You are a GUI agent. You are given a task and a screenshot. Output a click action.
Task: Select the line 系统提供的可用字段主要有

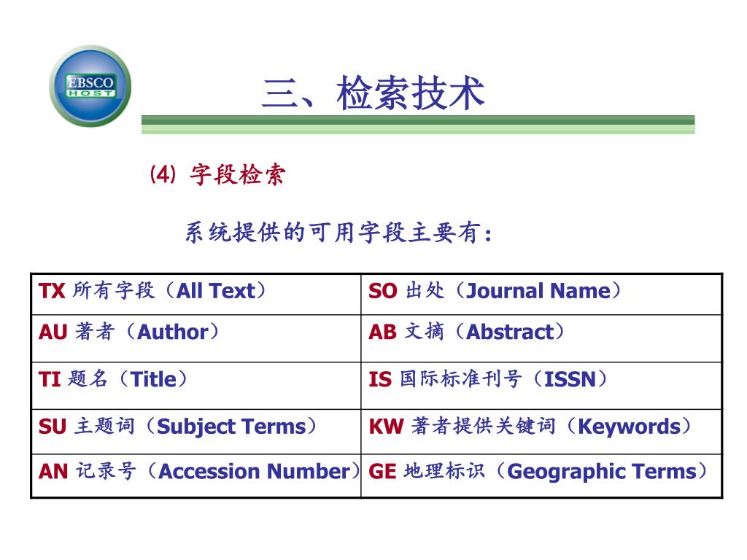338,233
